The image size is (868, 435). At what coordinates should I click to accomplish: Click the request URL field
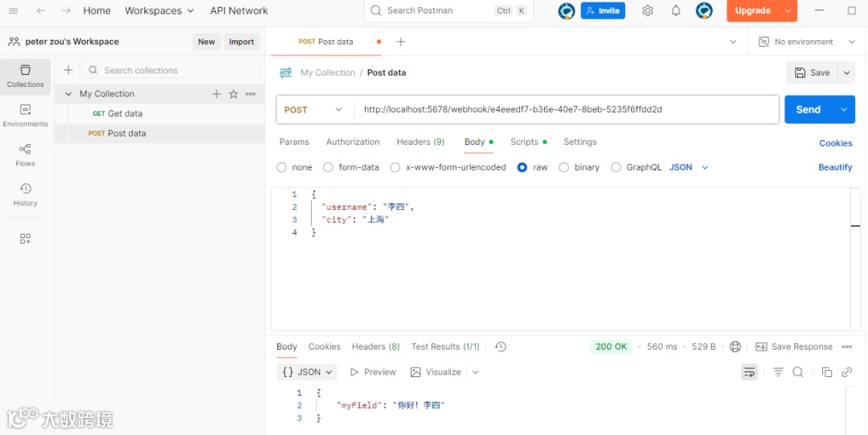[x=567, y=109]
